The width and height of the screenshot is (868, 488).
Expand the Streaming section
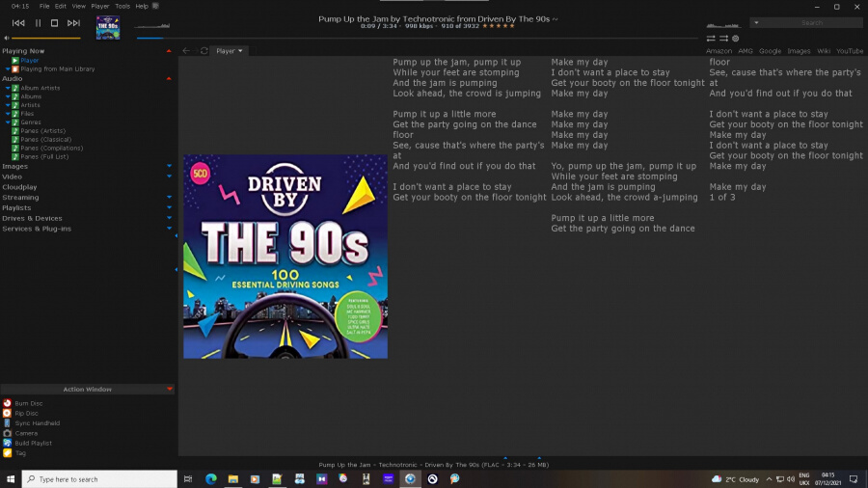click(169, 197)
